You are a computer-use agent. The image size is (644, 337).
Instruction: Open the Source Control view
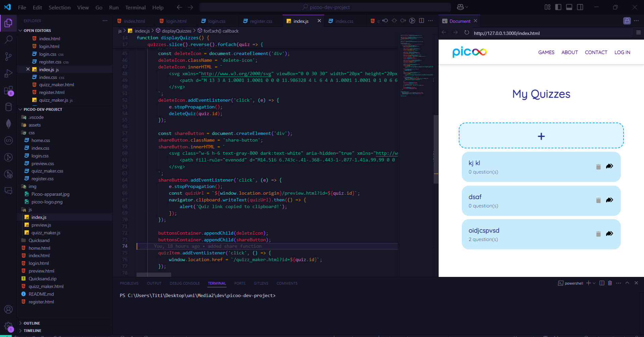pyautogui.click(x=8, y=56)
